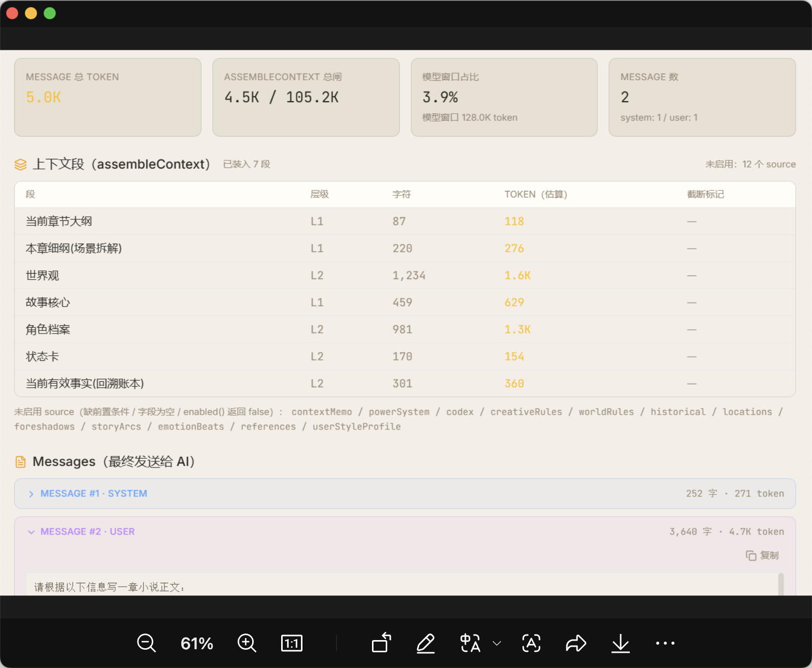Image resolution: width=812 pixels, height=668 pixels.
Task: Click the 未启用: 12 个 source label
Action: pyautogui.click(x=750, y=164)
